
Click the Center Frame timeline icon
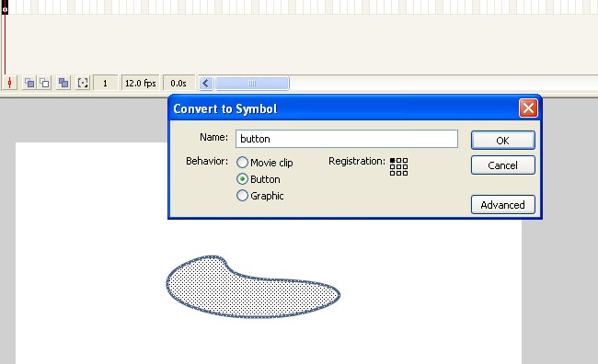9,83
